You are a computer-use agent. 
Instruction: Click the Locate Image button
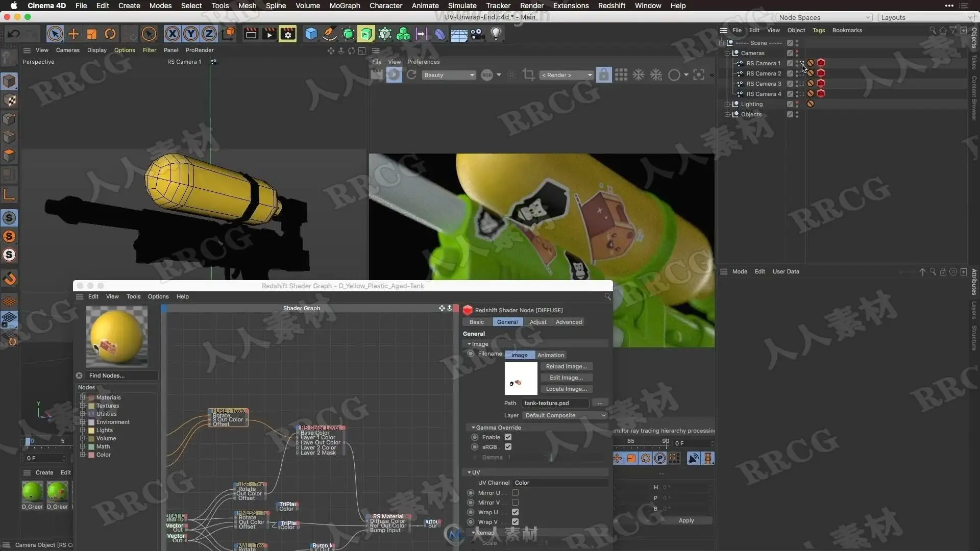[x=566, y=389]
